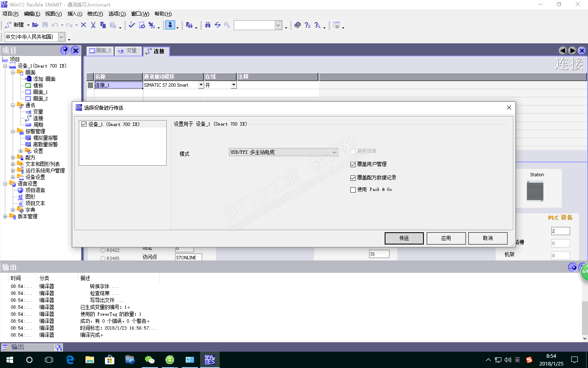Uncheck 覆盖用户管理 checkbox

(x=353, y=164)
